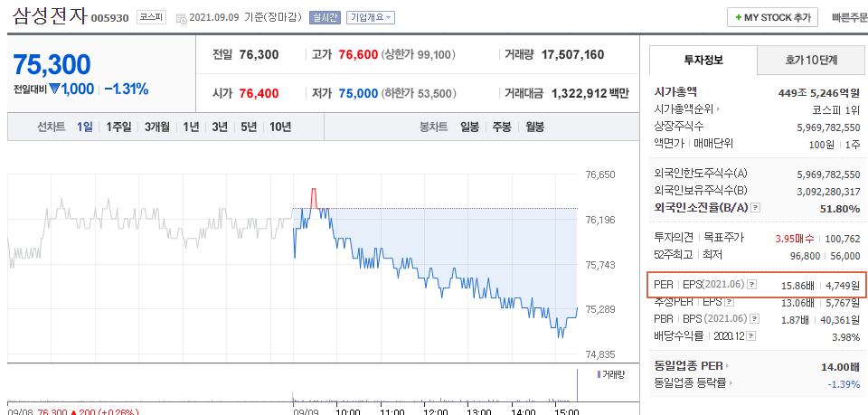Click the 시가 value 76,400
The image size is (868, 415).
coord(259,93)
